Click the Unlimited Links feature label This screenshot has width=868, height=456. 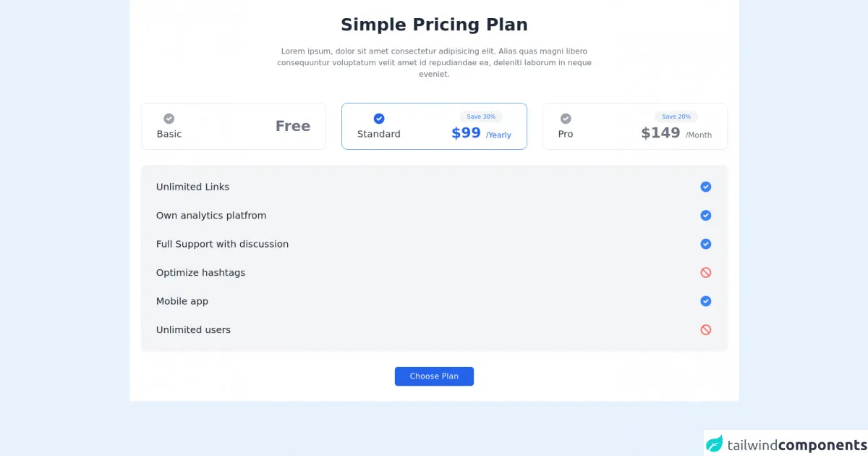tap(192, 187)
